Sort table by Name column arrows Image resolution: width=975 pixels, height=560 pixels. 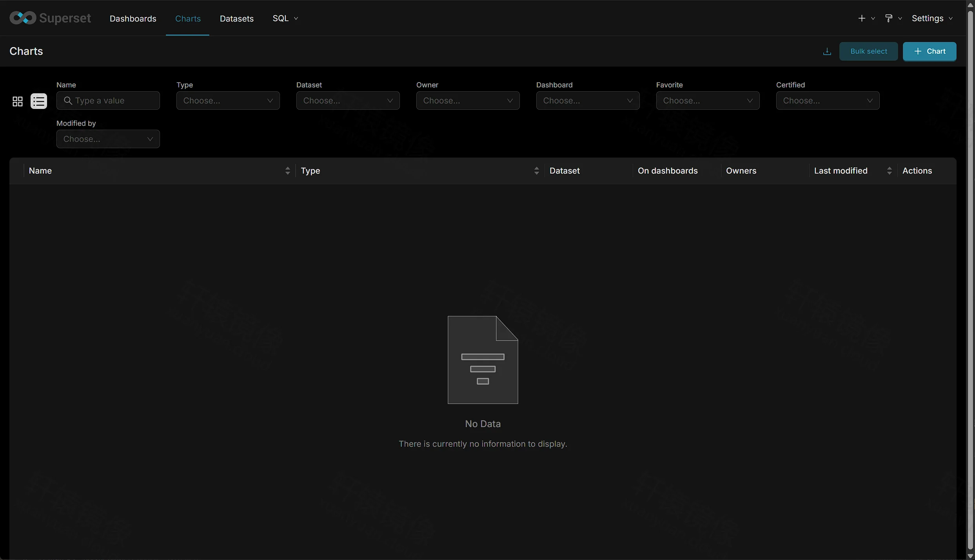click(x=287, y=171)
